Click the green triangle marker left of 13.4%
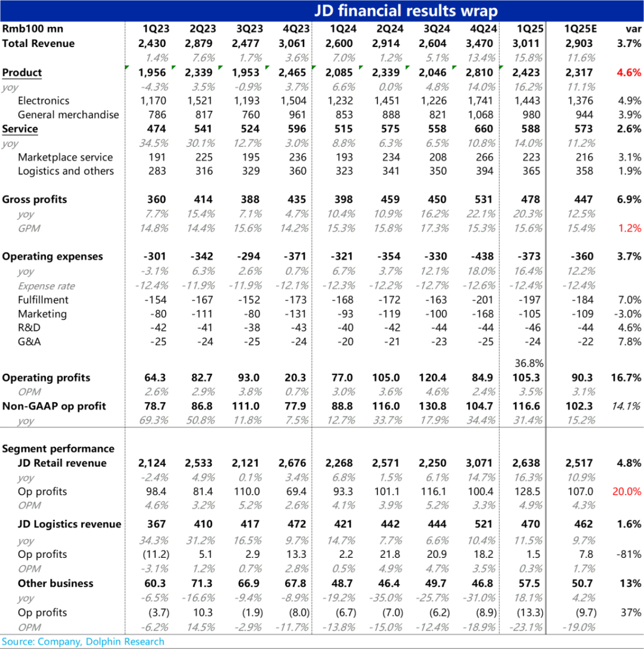The height and width of the screenshot is (649, 644). (454, 67)
